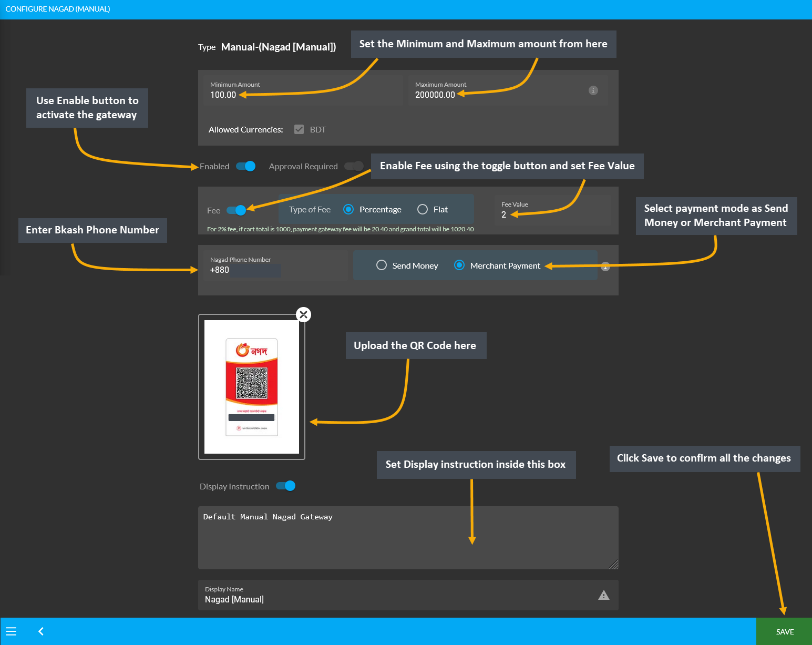
Task: Click the Nagad Phone Number field
Action: (275, 265)
